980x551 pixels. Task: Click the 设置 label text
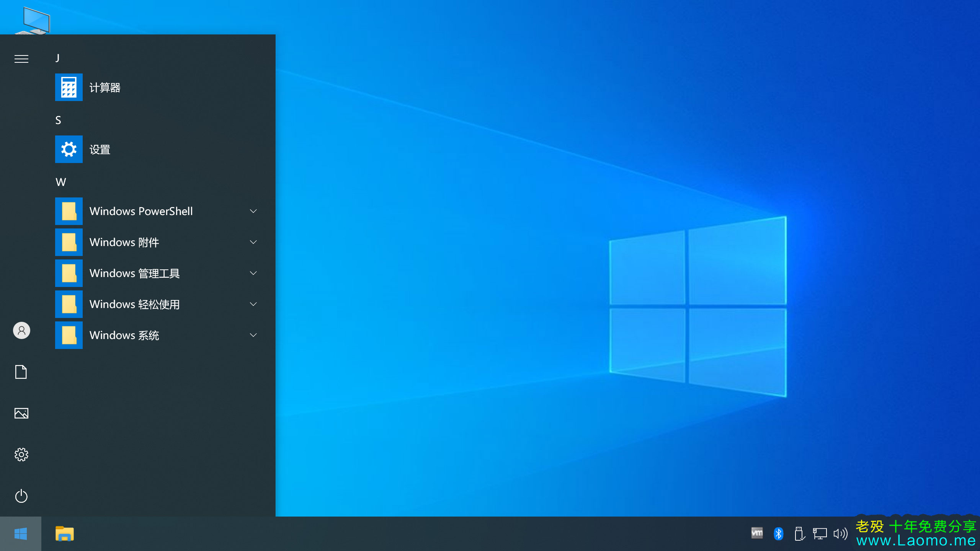100,150
